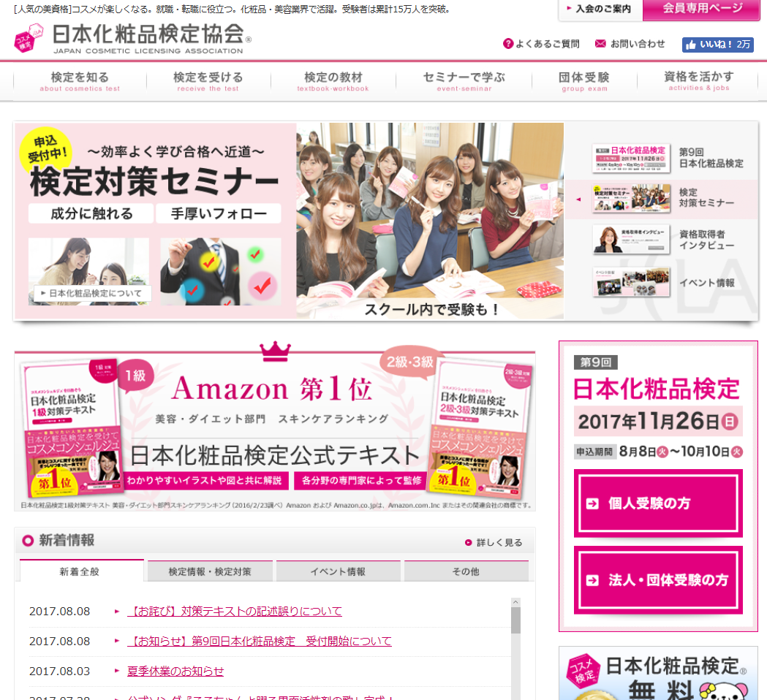Select the 新着全般 tab
The width and height of the screenshot is (767, 700).
(81, 571)
